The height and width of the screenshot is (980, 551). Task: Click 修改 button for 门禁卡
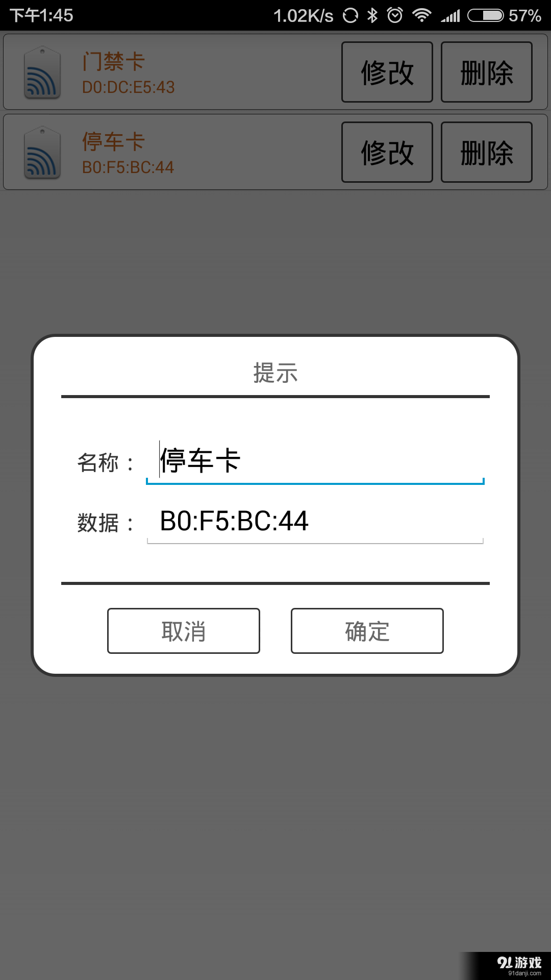pos(387,72)
